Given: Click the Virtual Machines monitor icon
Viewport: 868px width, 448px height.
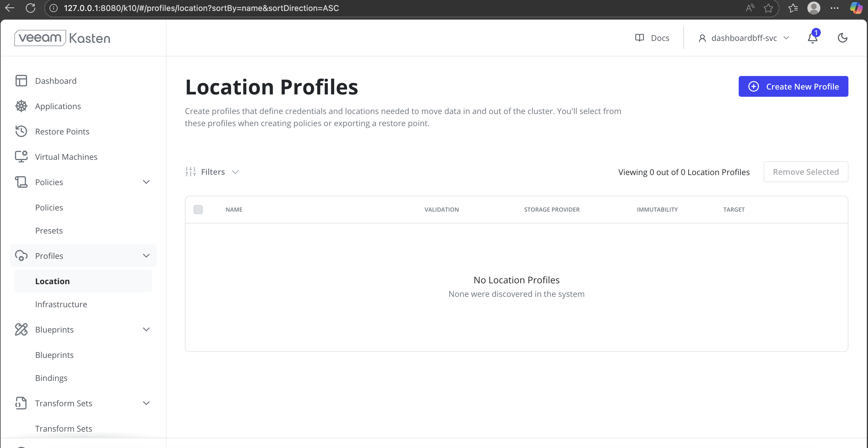Looking at the screenshot, I should [x=21, y=157].
